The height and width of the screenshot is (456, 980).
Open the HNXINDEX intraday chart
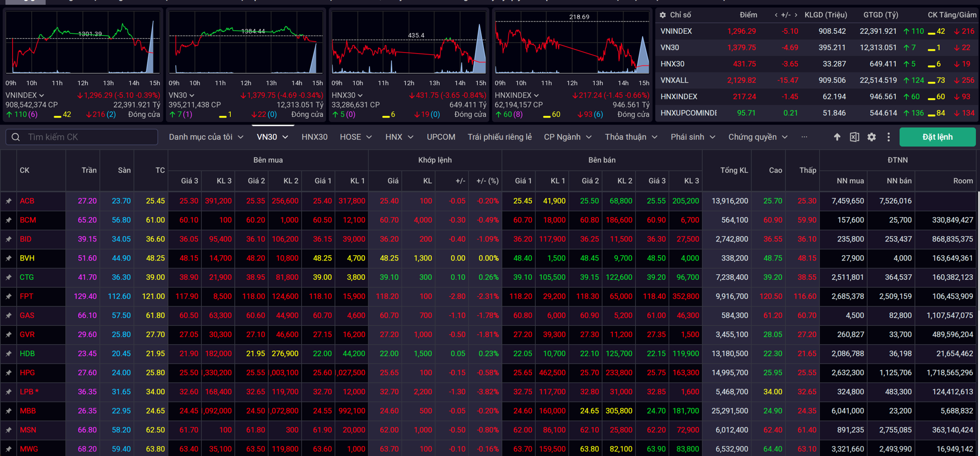(x=572, y=43)
